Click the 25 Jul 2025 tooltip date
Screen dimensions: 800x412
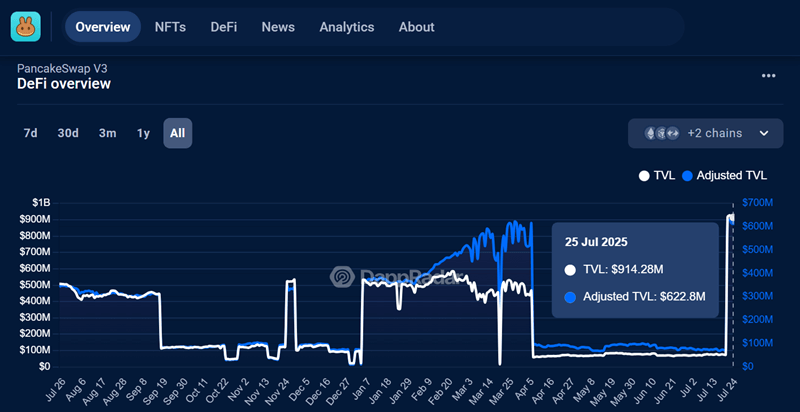tap(596, 242)
